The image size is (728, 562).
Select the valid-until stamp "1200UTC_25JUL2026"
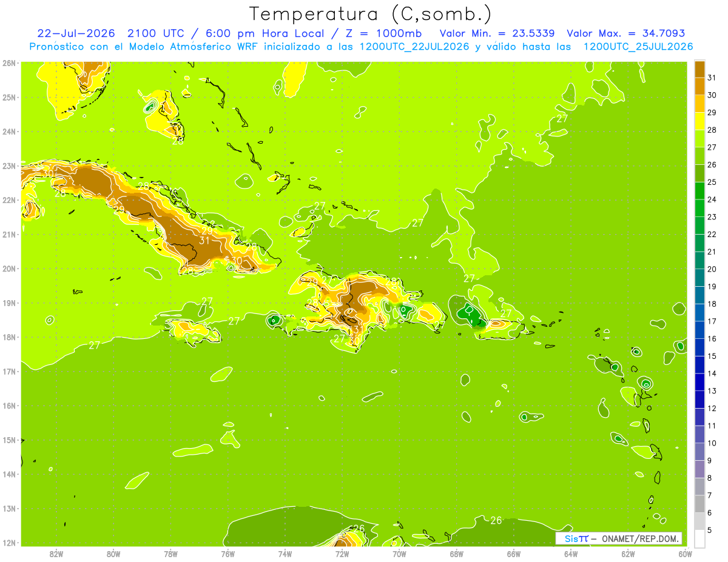[638, 47]
